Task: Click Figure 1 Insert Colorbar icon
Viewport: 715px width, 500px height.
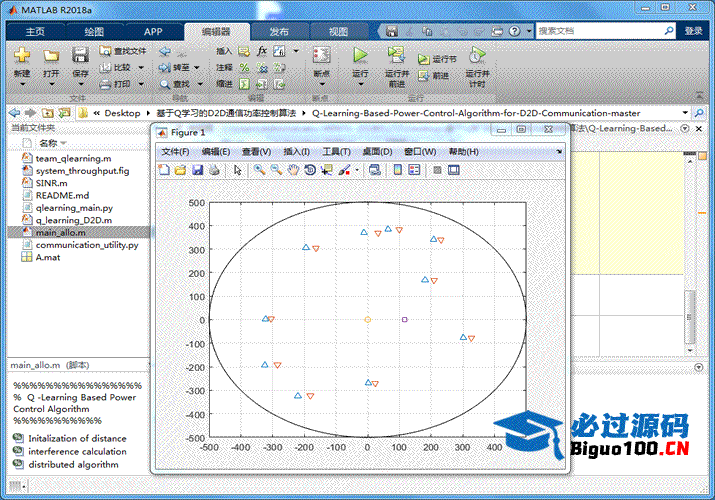Action: tap(398, 170)
